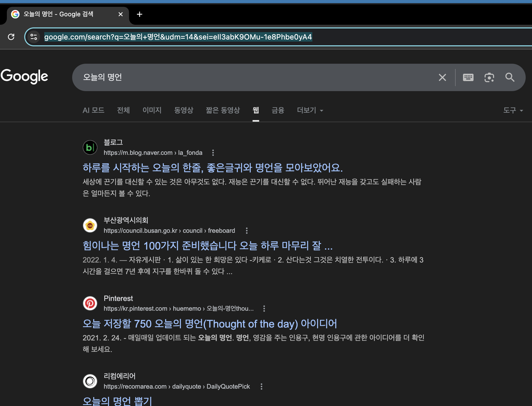Image resolution: width=532 pixels, height=406 pixels.
Task: Click Pinterest result favicon
Action: 90,303
